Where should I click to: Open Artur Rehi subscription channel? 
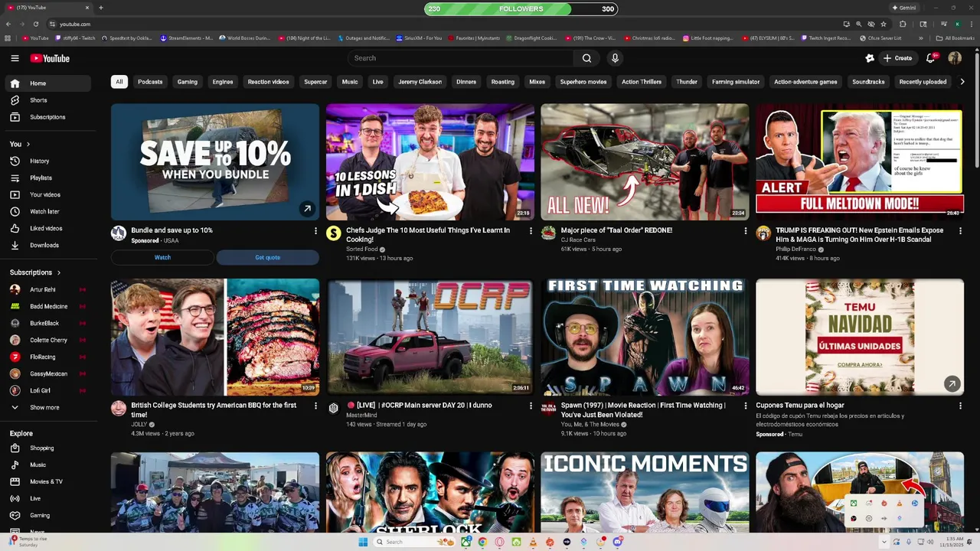coord(47,289)
